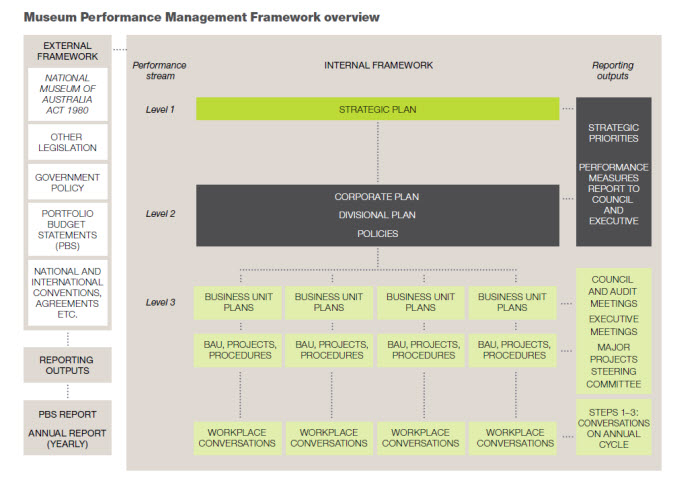The image size is (685, 484).
Task: Click the third 'BAU, PROJECTS, PROCEDURES' box
Action: pyautogui.click(x=421, y=350)
